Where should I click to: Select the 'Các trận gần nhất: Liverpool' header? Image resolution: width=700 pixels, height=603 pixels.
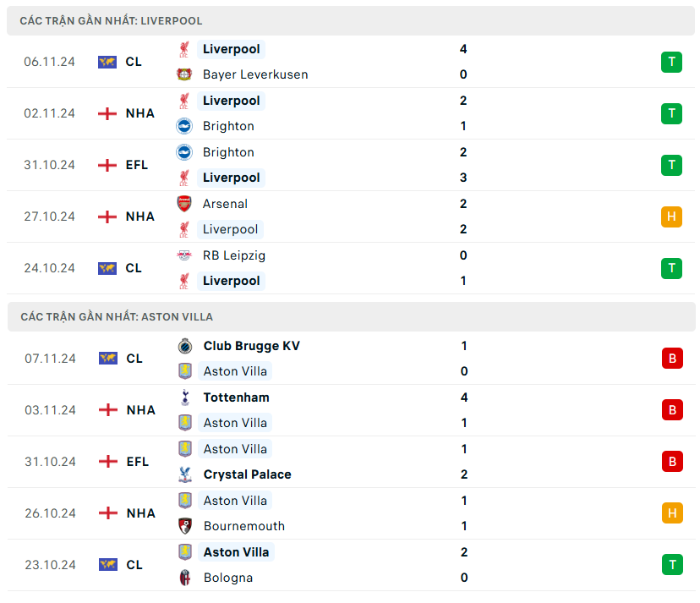click(x=112, y=20)
